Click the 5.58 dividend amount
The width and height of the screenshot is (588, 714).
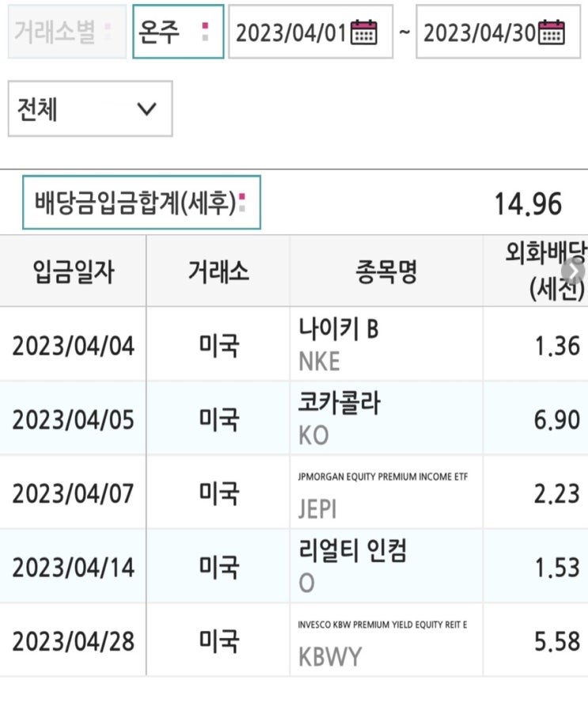tap(557, 641)
